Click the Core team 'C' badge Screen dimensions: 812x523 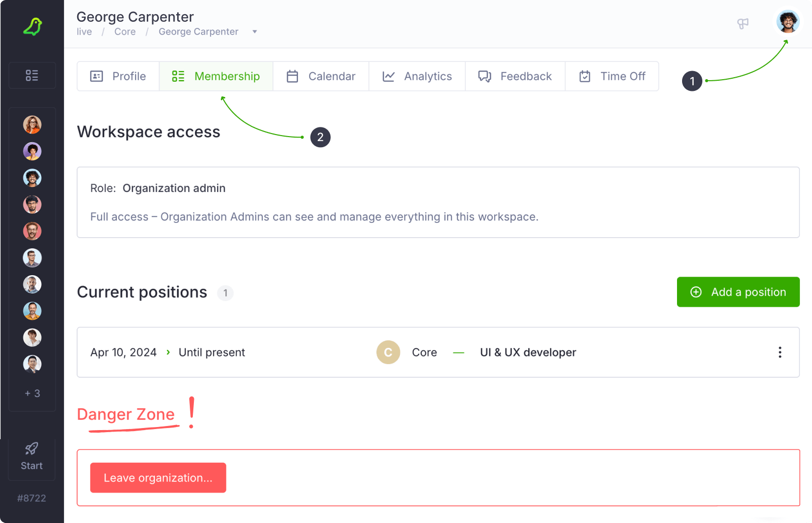tap(388, 352)
